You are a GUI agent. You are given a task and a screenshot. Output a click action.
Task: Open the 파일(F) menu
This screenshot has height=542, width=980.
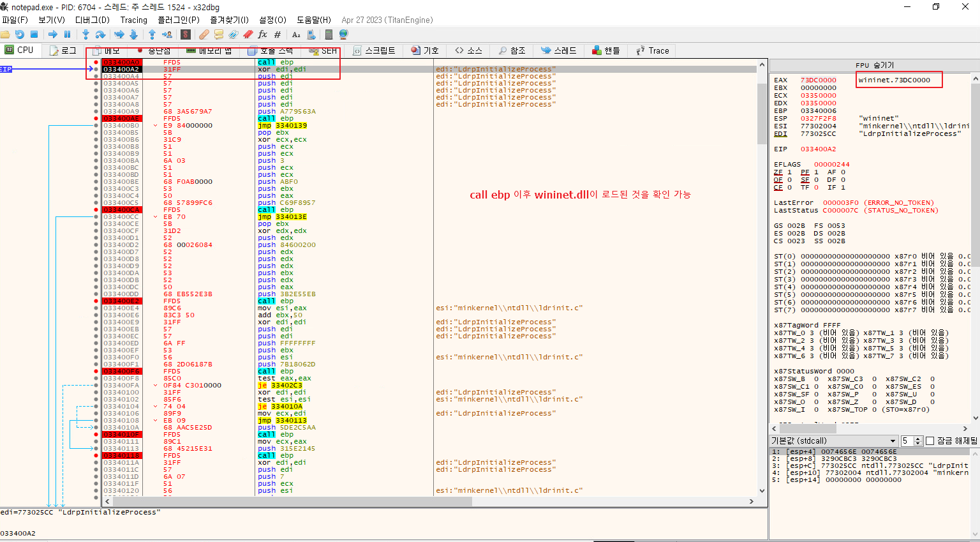click(15, 20)
